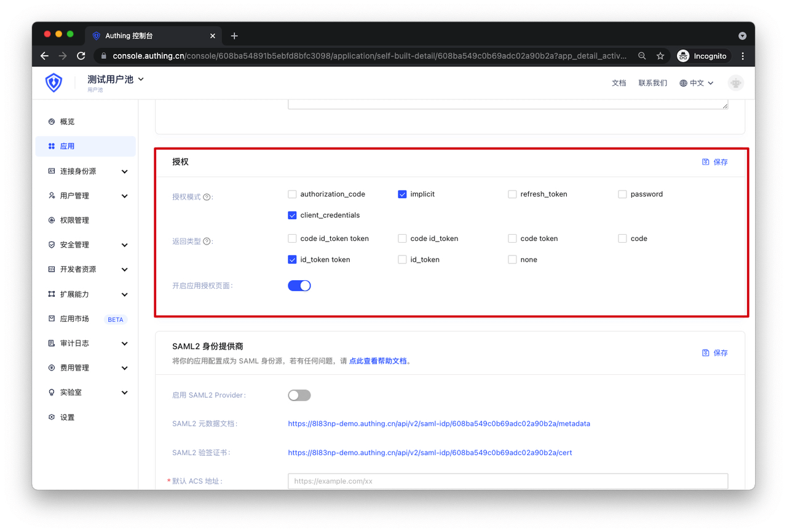Select 应用 in the sidebar menu
The image size is (787, 532).
tap(68, 146)
